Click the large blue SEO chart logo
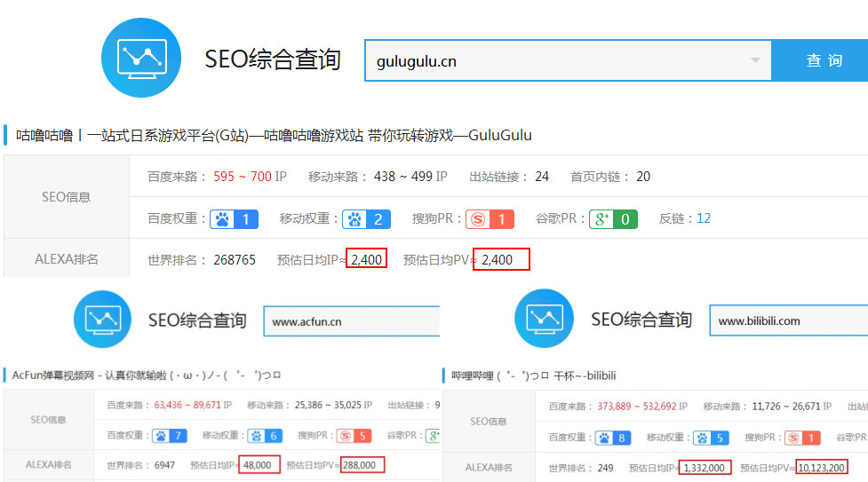Image resolution: width=868 pixels, height=482 pixels. pos(141,58)
